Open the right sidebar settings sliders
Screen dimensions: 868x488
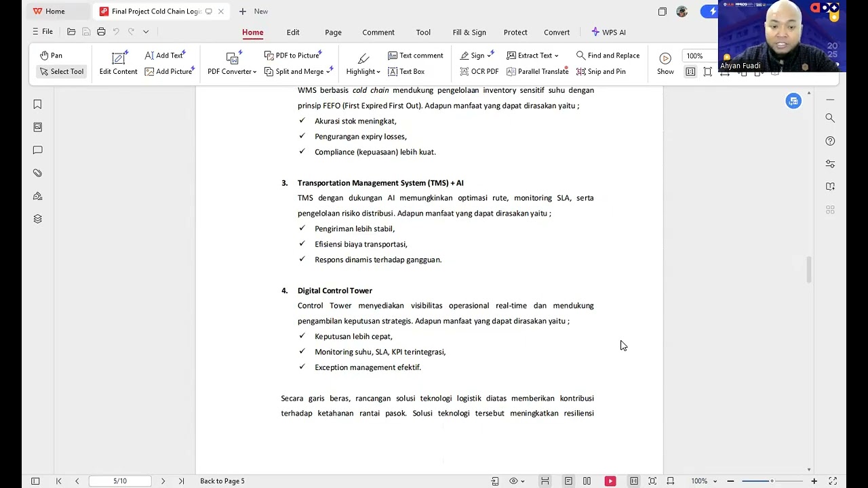830,164
